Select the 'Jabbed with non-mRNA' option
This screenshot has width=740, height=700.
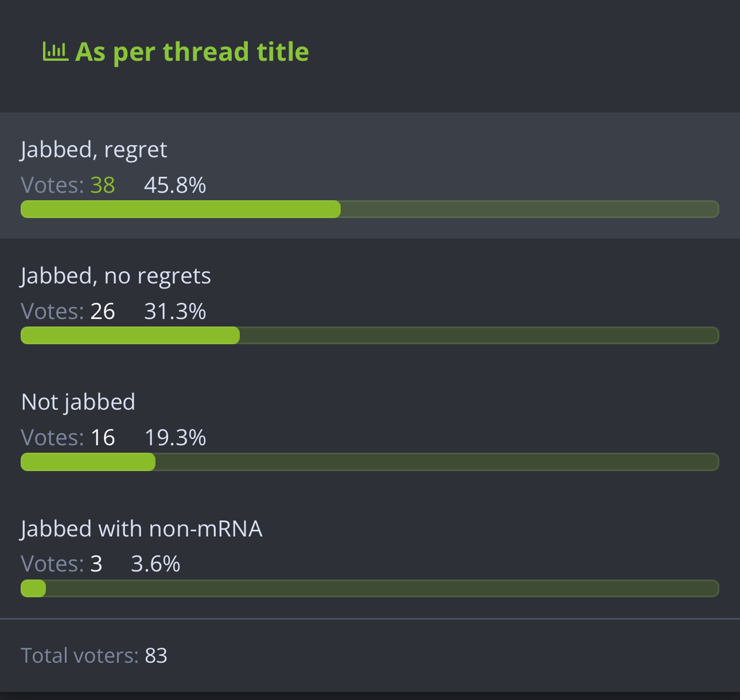[x=142, y=528]
